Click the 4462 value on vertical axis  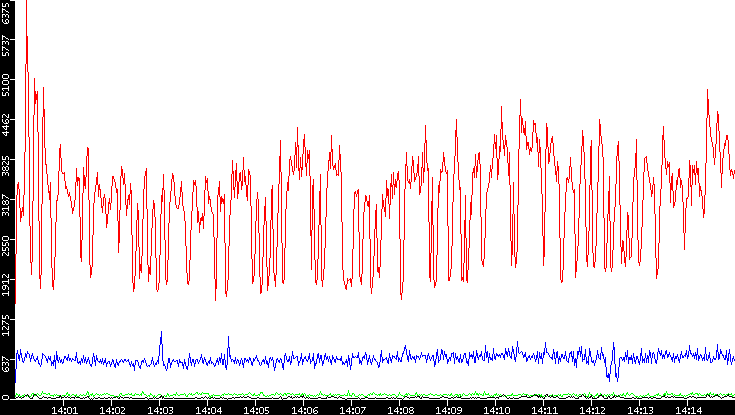tap(5, 124)
